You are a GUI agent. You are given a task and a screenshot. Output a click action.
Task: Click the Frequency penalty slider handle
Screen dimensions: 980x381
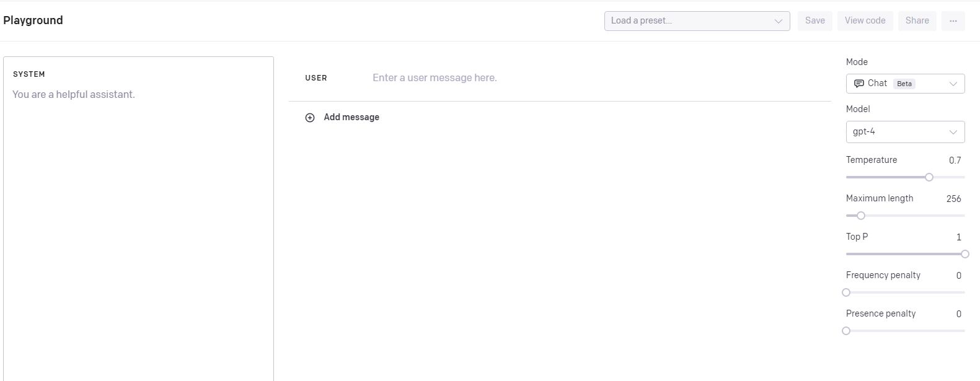(x=846, y=292)
